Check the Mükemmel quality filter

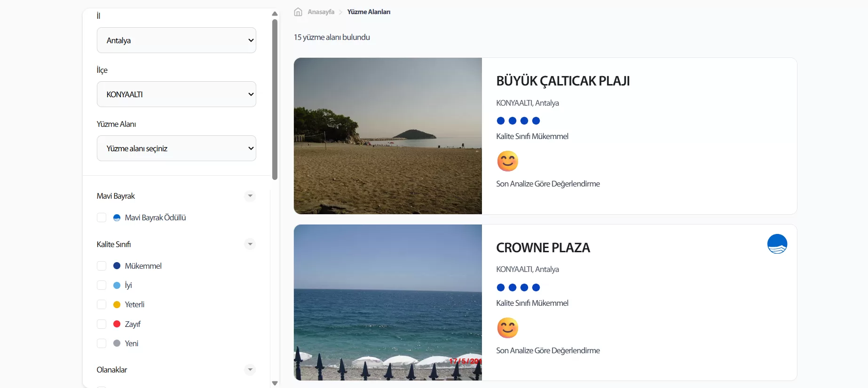[102, 266]
